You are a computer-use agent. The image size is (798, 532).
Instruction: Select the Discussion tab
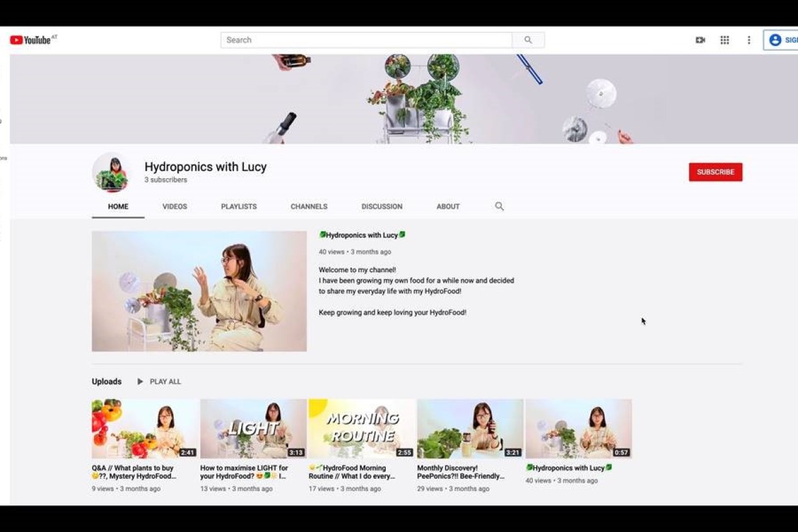382,207
